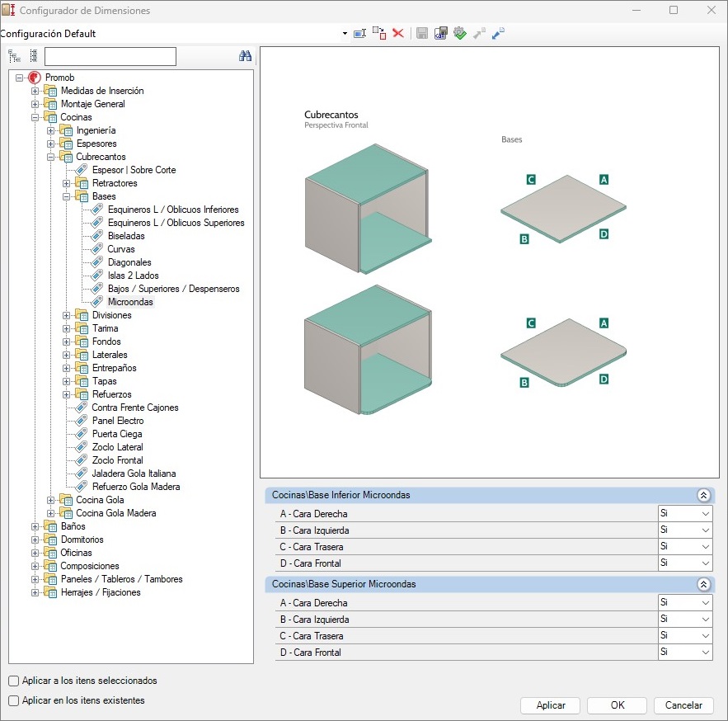This screenshot has height=721, width=728.
Task: Select 'Curvas' in the Bases tree
Action: pos(120,249)
